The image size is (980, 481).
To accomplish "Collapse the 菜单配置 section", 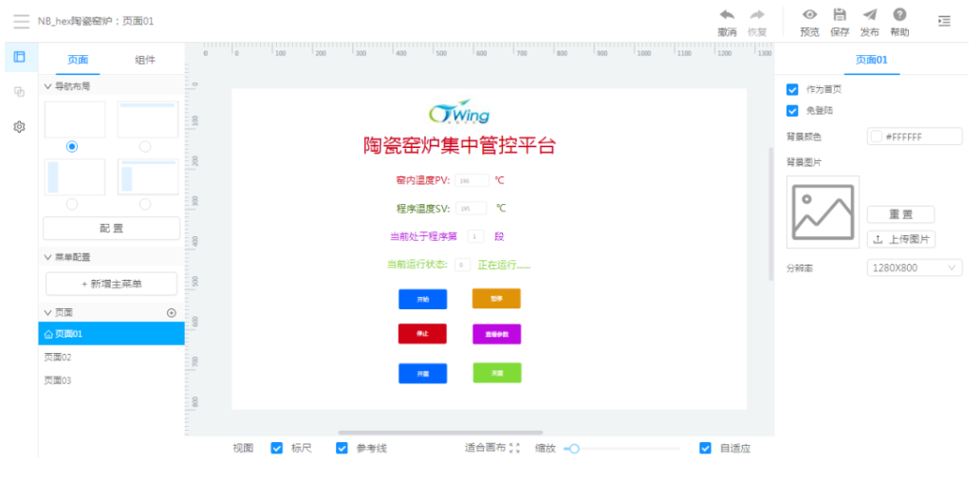I will pos(49,257).
